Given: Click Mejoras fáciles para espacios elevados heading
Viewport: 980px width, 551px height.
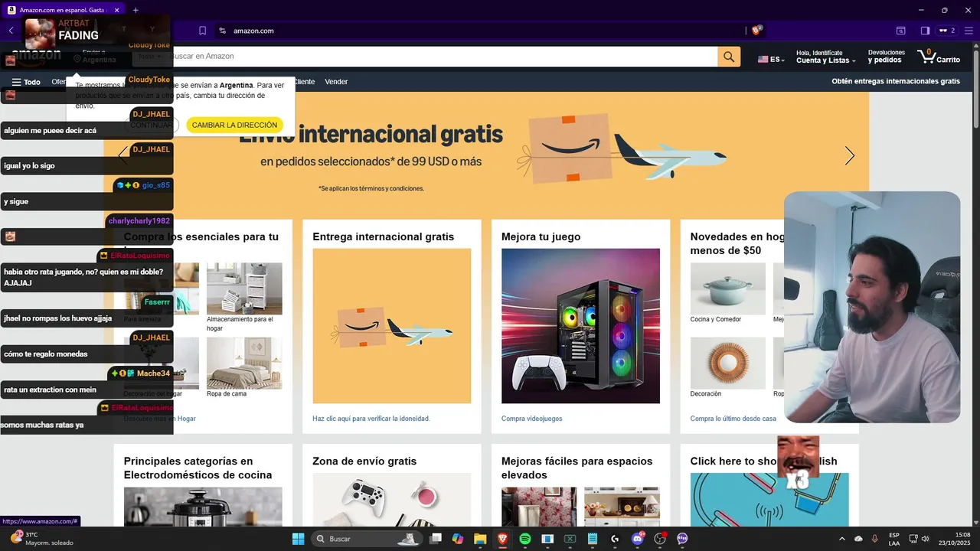Looking at the screenshot, I should coord(577,468).
